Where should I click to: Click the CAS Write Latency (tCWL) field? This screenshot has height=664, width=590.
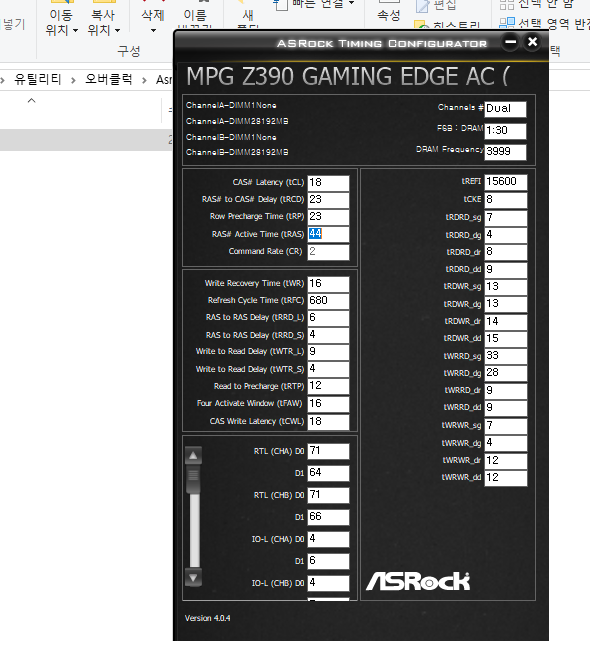coord(328,422)
